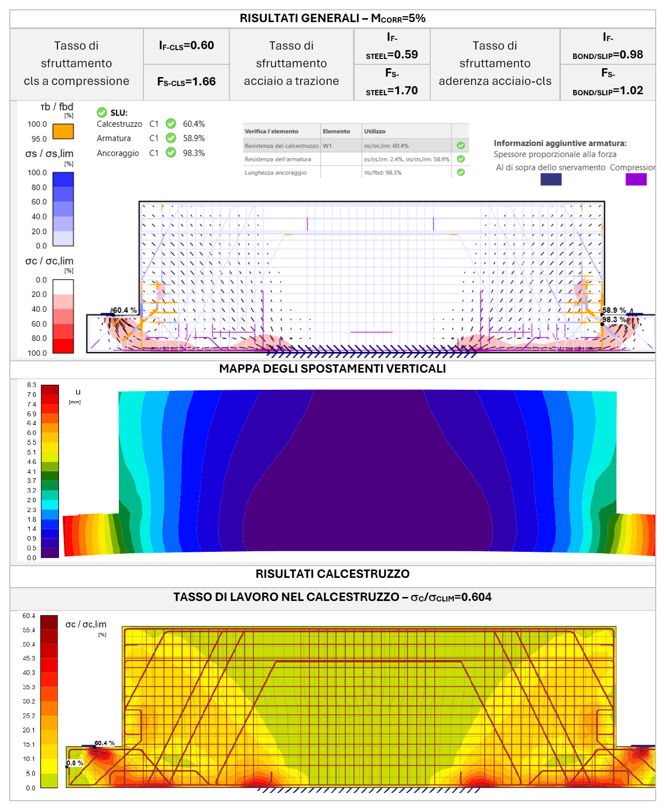Screen dimensions: 666x812
Task: Click the dark blue 'Al di sopra dello snervamento' swatch
Action: 551,179
